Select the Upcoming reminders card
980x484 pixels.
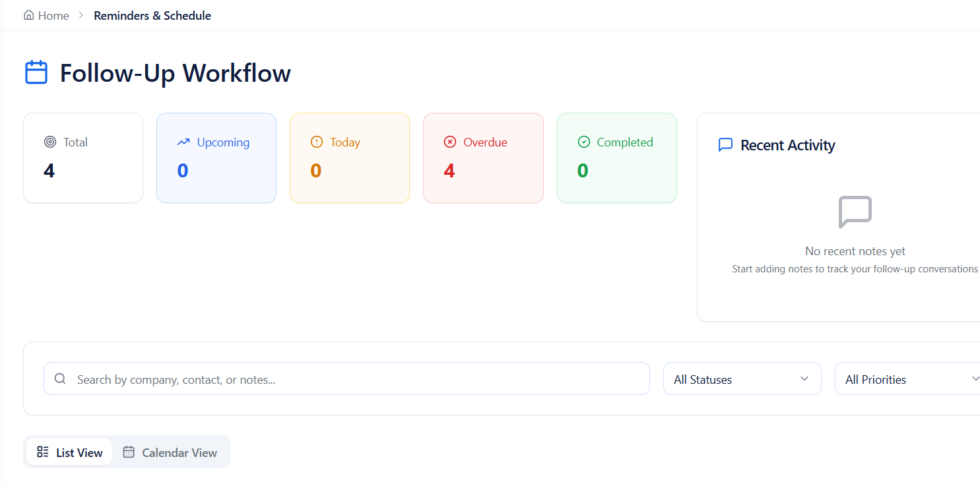(216, 158)
